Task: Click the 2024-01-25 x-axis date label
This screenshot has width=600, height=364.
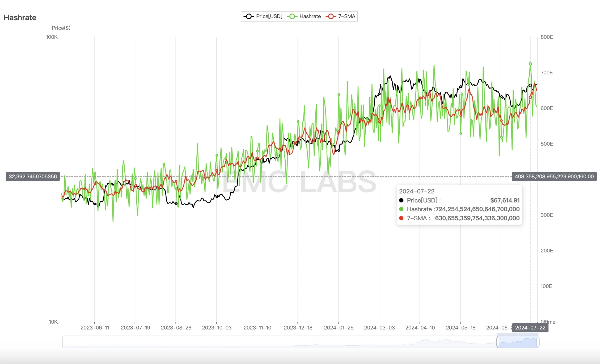Action: point(339,328)
